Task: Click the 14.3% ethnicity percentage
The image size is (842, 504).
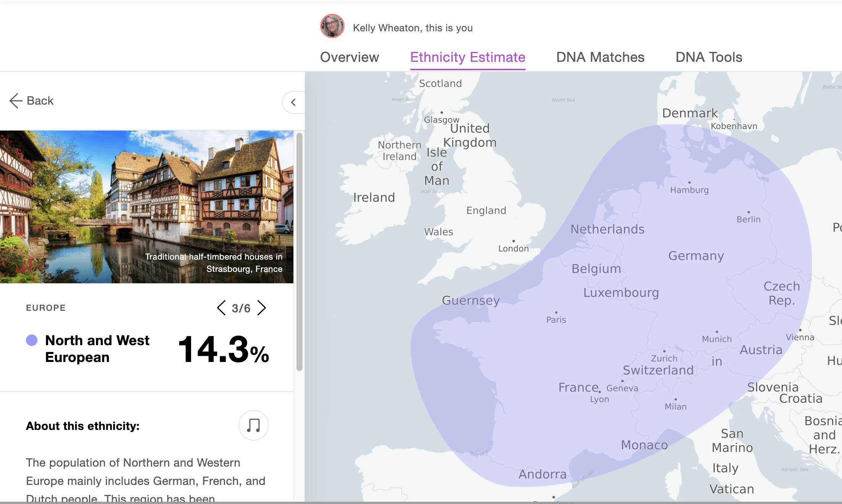Action: pyautogui.click(x=223, y=349)
